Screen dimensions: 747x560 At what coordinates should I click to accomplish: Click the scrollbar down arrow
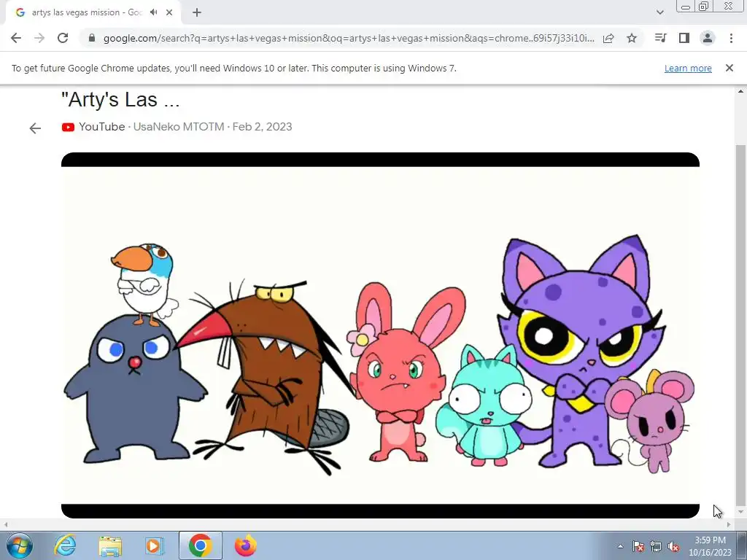click(740, 513)
